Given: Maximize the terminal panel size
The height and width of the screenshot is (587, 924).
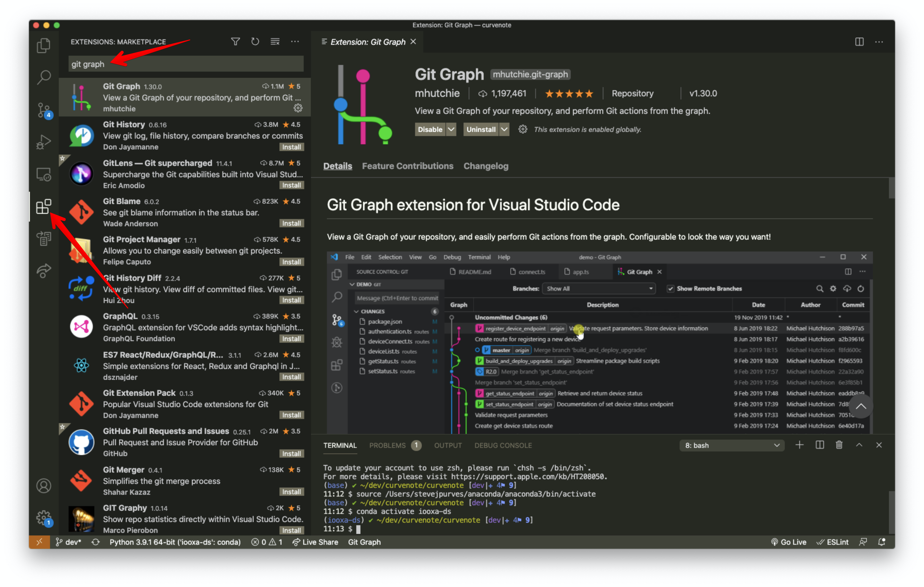Looking at the screenshot, I should pyautogui.click(x=859, y=445).
